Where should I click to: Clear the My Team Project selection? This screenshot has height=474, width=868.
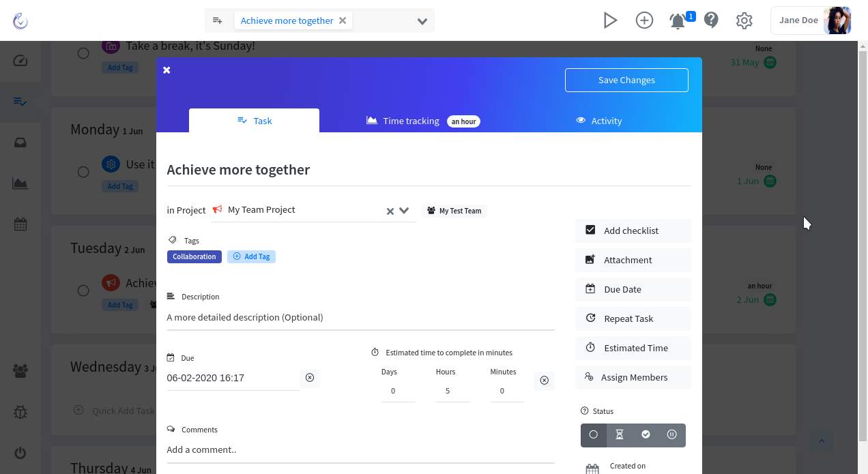point(390,211)
